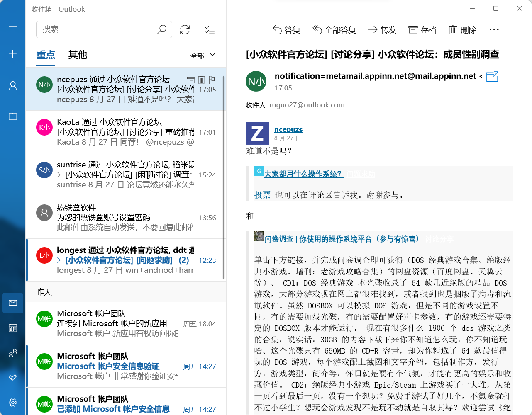Screen dimensions: 532x415
Task: Open Settings gear in sidebar
Action: 13,402
